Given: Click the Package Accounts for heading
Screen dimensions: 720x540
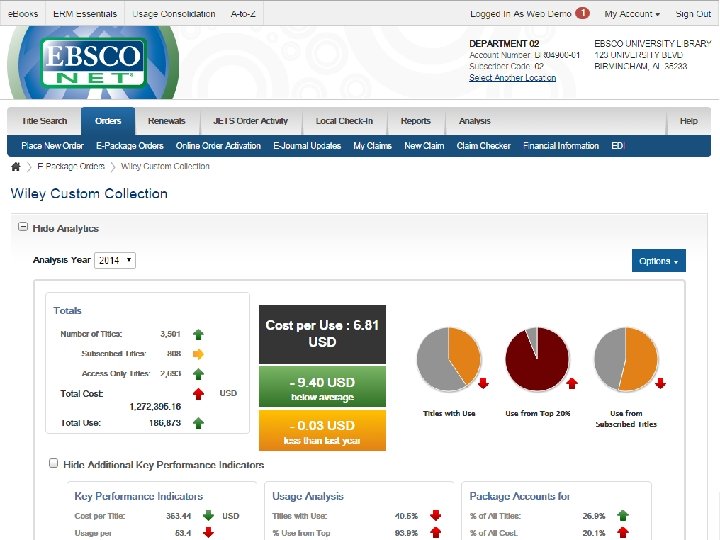Looking at the screenshot, I should 519,496.
